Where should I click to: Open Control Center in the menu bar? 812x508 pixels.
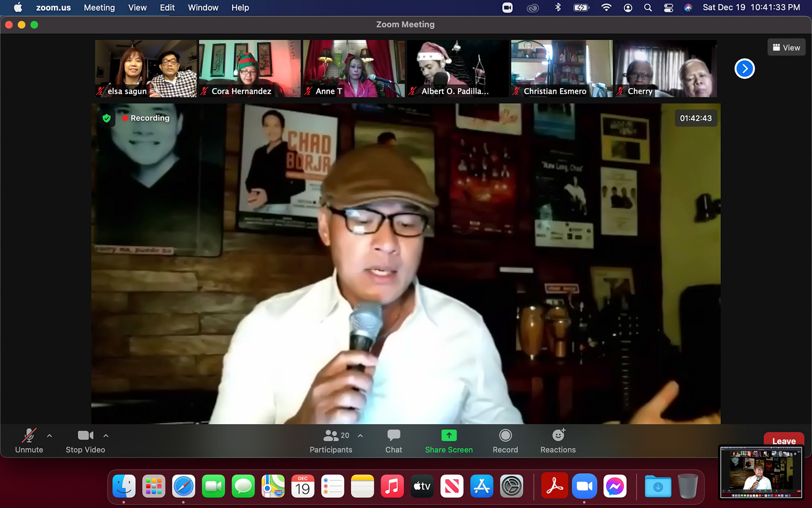pos(668,8)
